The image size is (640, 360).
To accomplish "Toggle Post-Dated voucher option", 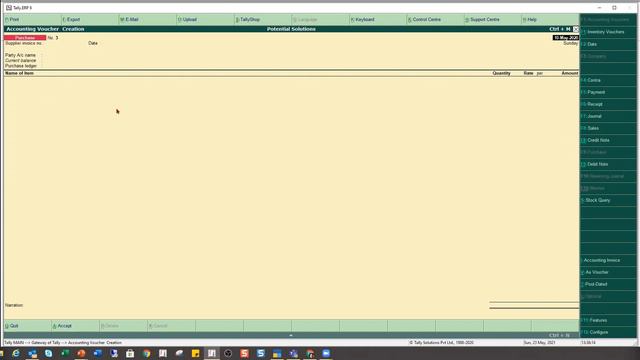I will coord(608,284).
